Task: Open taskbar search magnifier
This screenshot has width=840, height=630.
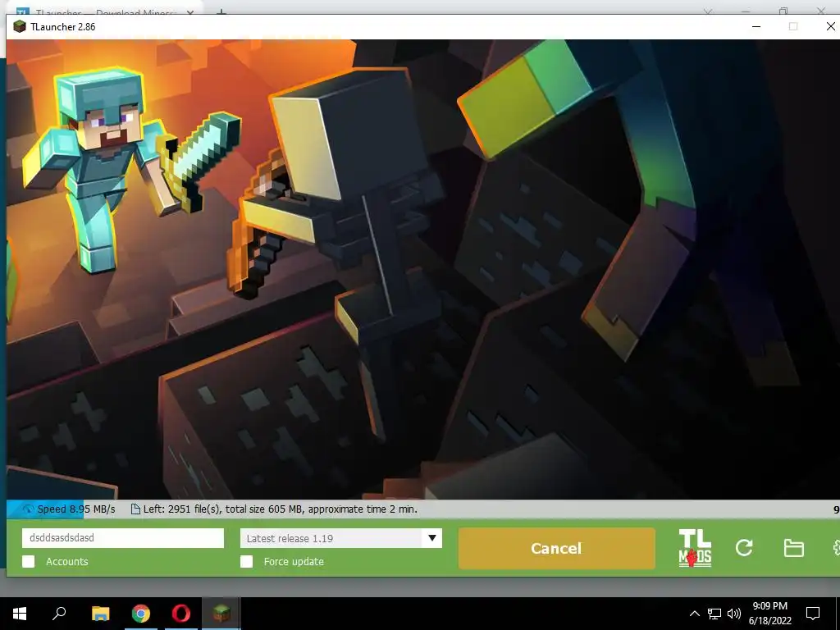Action: (x=59, y=614)
